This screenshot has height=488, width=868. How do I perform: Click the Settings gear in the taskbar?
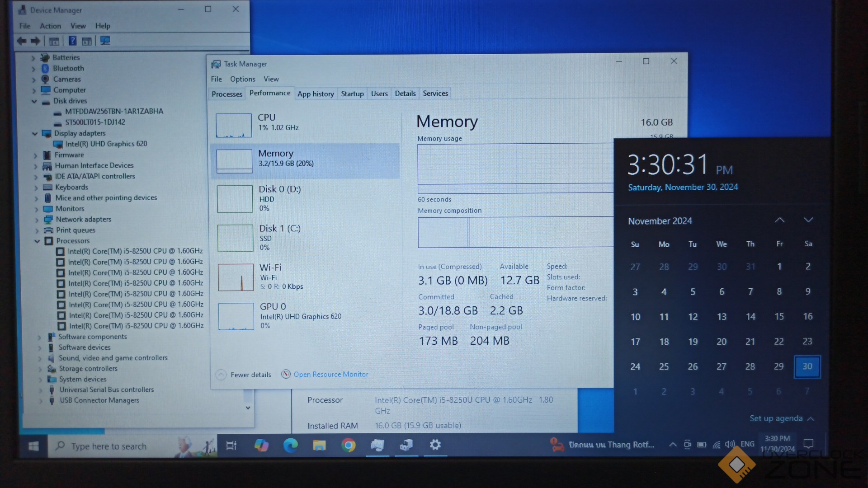435,445
